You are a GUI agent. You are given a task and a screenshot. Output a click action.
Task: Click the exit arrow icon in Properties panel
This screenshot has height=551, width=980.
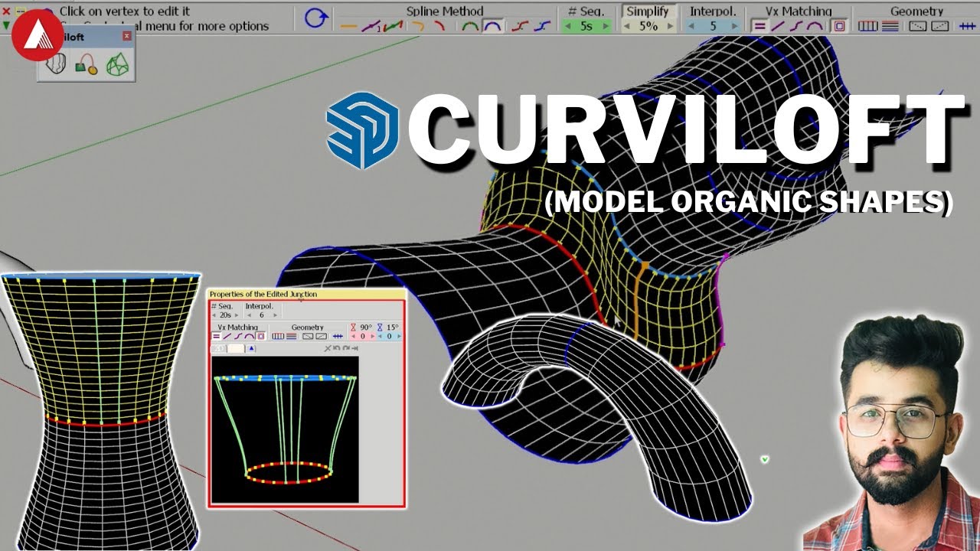(354, 349)
